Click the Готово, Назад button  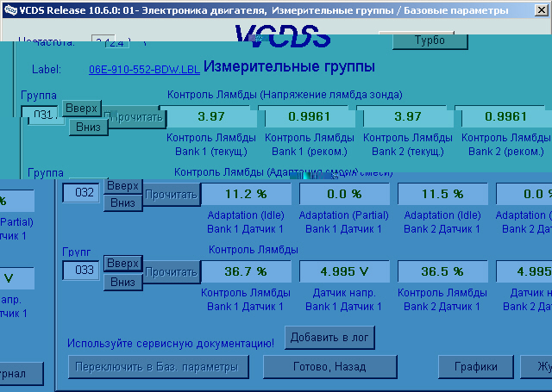[x=329, y=367]
